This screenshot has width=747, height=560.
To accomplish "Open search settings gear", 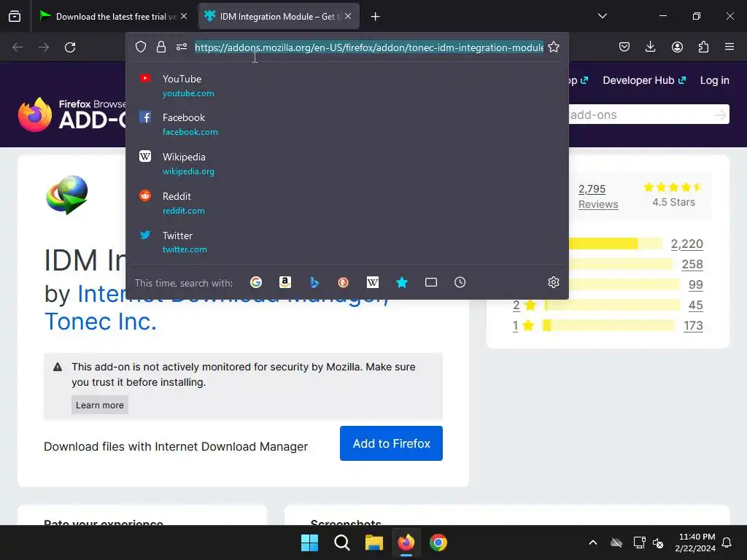I will (x=553, y=282).
